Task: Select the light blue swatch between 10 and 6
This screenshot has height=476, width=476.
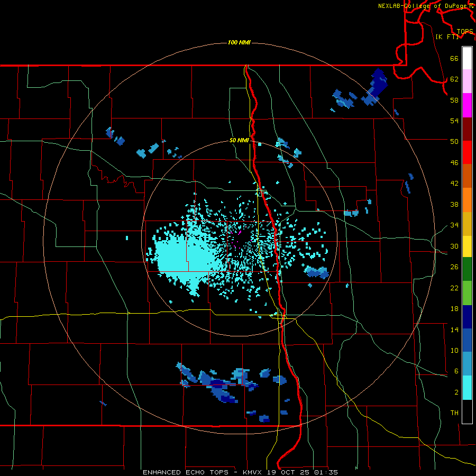Action: click(467, 364)
